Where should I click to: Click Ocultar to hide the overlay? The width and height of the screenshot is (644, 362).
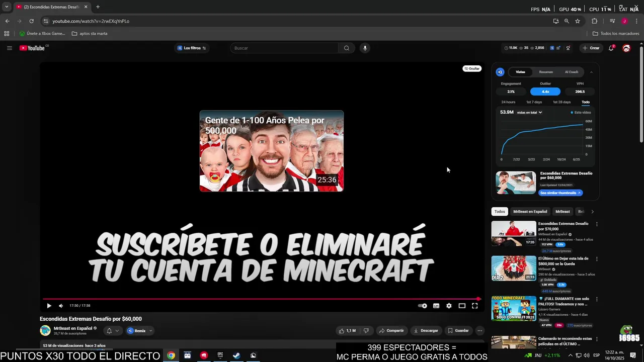point(472,68)
